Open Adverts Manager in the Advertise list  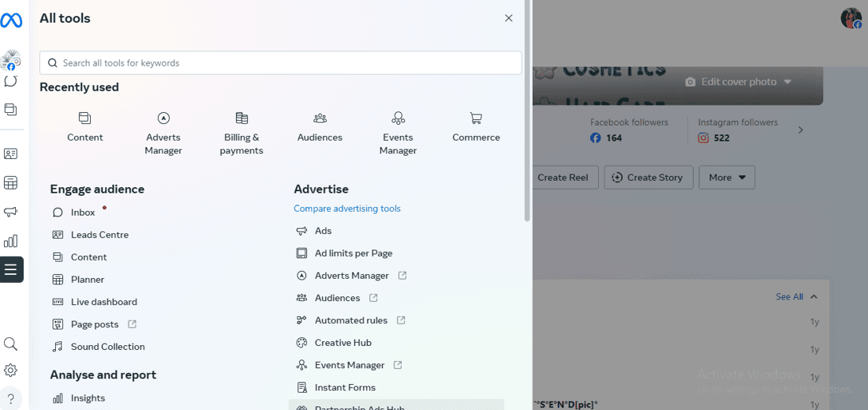pos(351,276)
